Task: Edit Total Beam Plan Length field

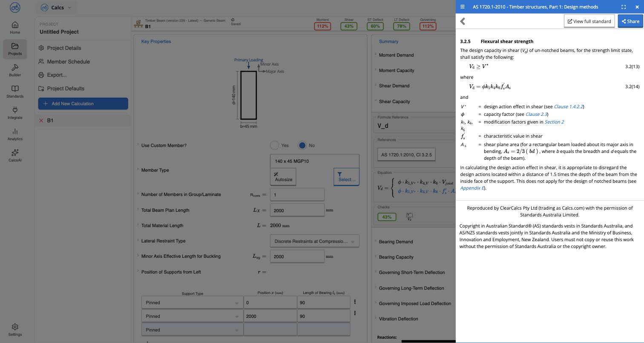Action: tap(297, 210)
